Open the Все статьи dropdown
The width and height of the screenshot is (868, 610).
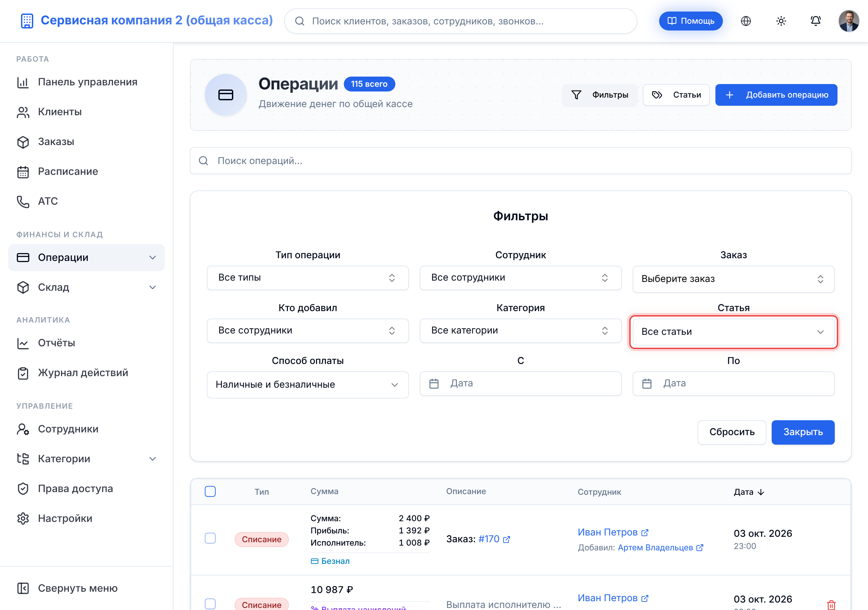pos(733,331)
